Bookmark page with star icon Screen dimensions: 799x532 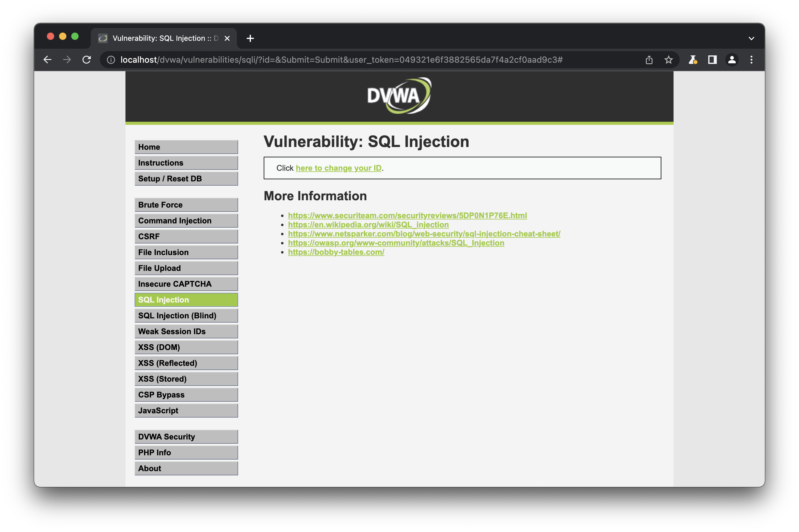[668, 60]
